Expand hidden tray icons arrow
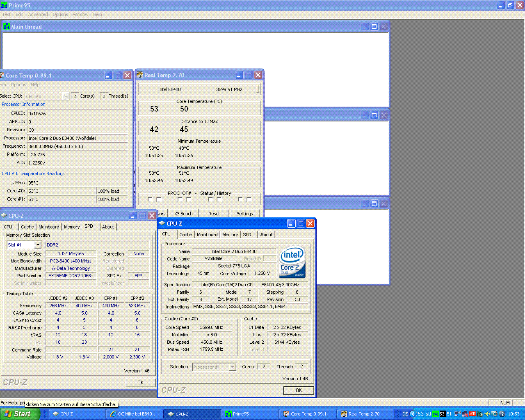525x420 pixels. [x=413, y=414]
